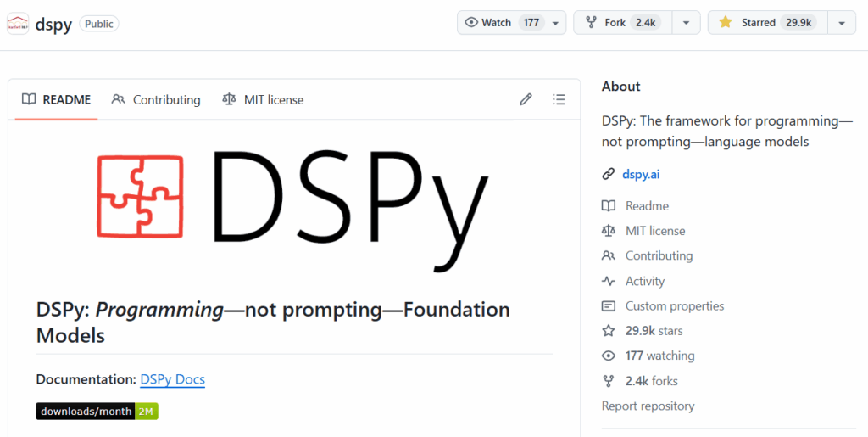The image size is (868, 437).
Task: Click the dspy repository avatar icon
Action: pos(17,24)
